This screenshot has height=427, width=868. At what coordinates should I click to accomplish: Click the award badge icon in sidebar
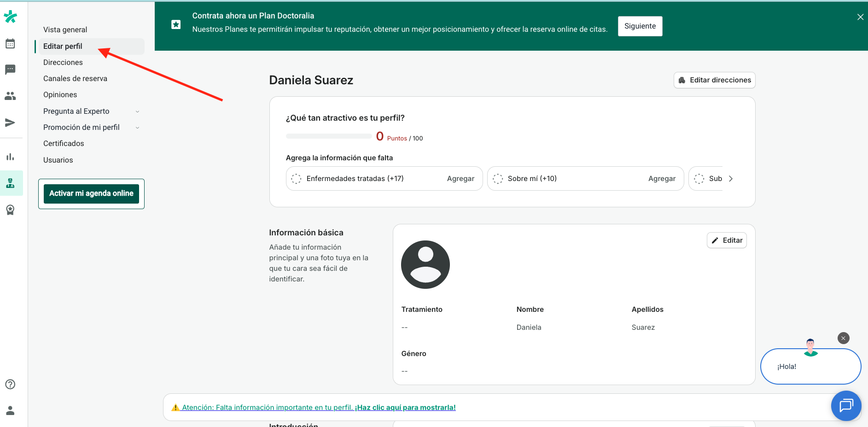10,210
